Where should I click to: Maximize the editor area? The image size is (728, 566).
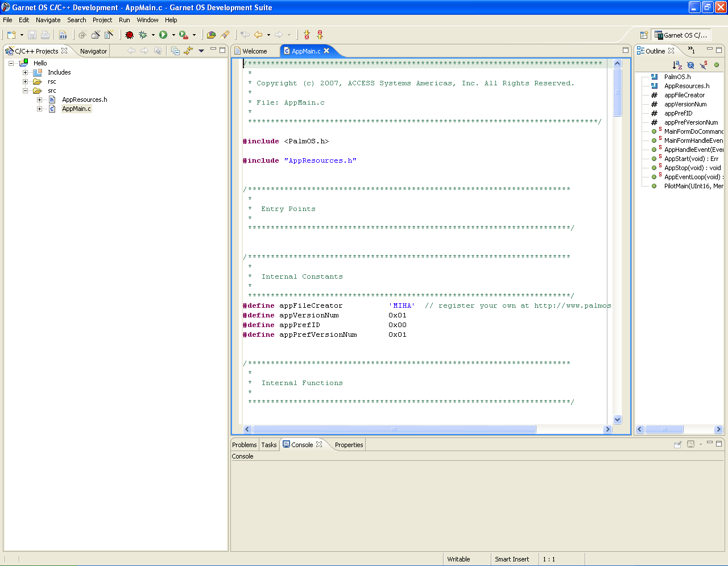626,50
